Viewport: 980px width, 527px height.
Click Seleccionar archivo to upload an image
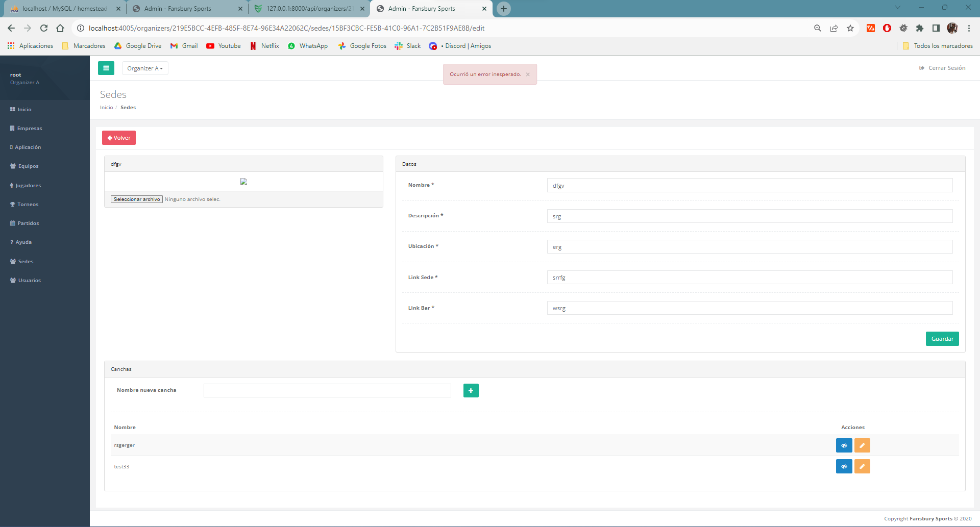point(137,199)
